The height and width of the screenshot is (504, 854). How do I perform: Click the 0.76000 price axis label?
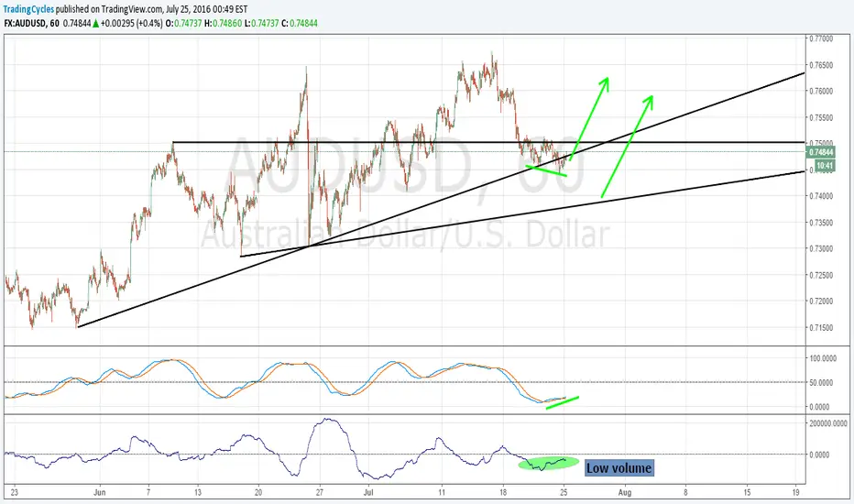821,91
